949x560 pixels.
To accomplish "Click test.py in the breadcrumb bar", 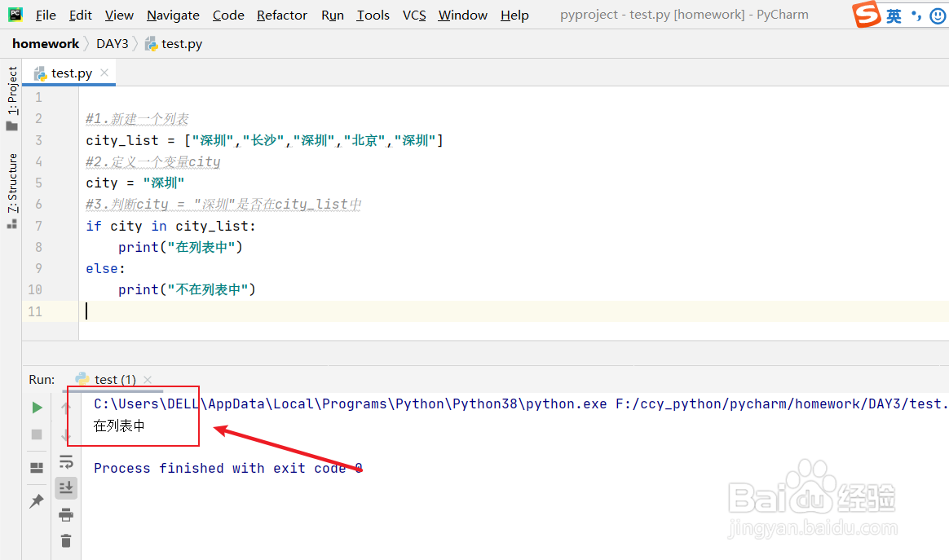I will (x=174, y=43).
